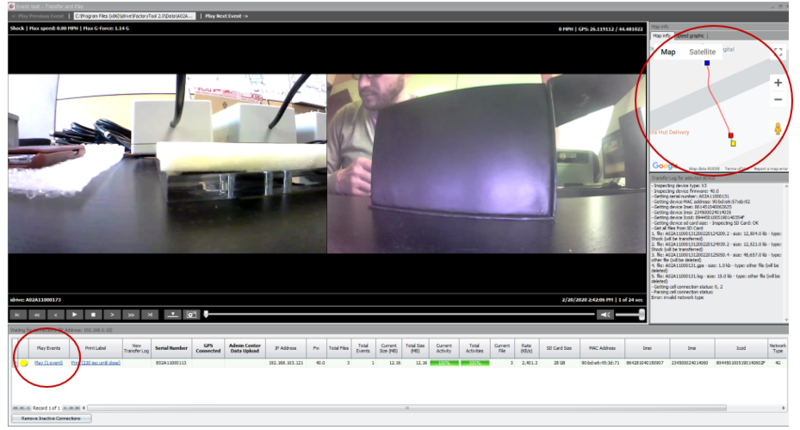Stop the video with the Stop button
Image resolution: width=800 pixels, height=430 pixels.
93,315
